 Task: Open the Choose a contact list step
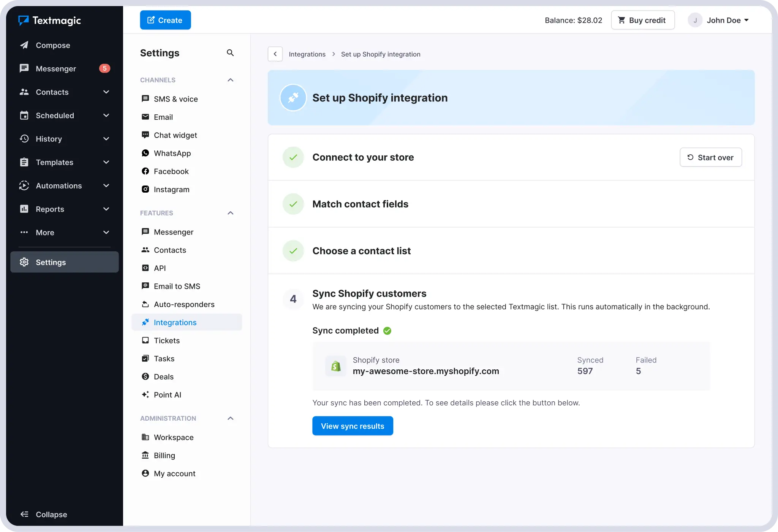point(511,251)
